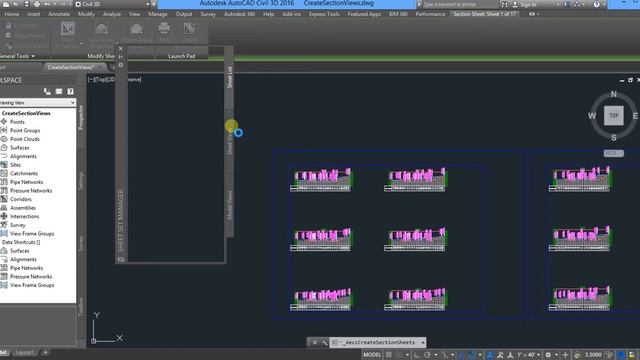Cancel command using X on command line
Image resolution: width=640 pixels, height=360 pixels.
(x=315, y=342)
